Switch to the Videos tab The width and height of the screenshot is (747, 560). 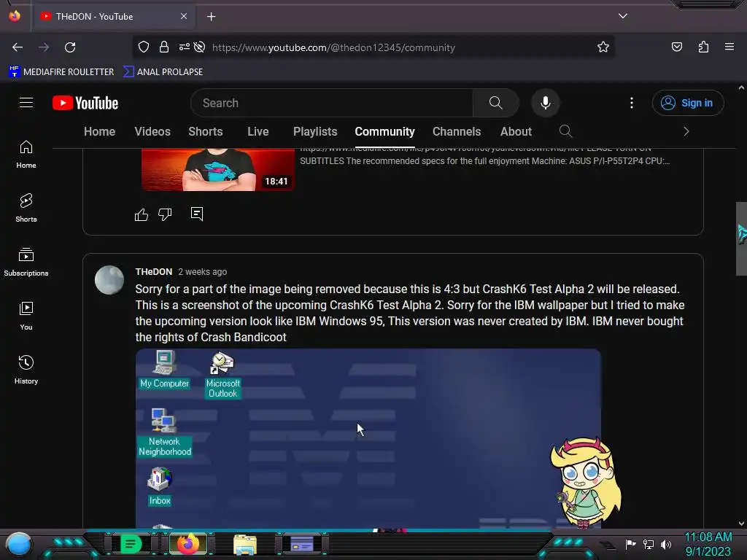pos(152,132)
